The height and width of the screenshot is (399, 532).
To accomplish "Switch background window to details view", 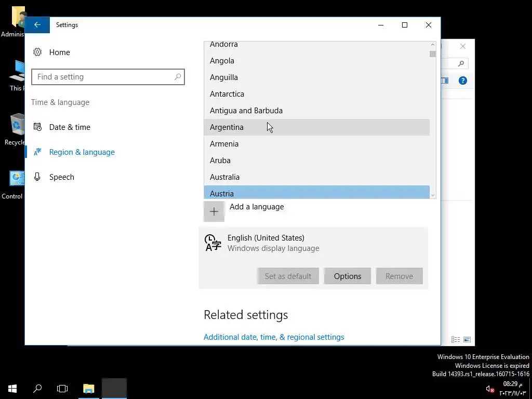I will [x=456, y=340].
